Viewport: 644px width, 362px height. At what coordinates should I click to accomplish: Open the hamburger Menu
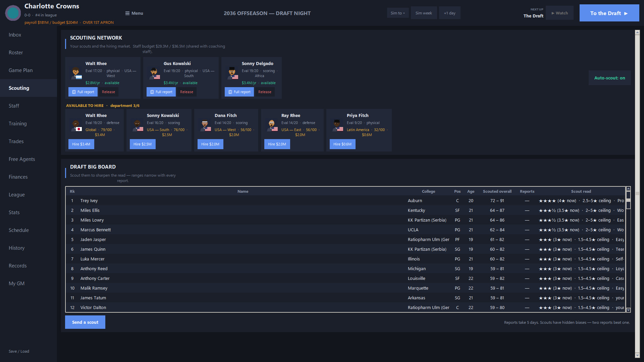134,13
